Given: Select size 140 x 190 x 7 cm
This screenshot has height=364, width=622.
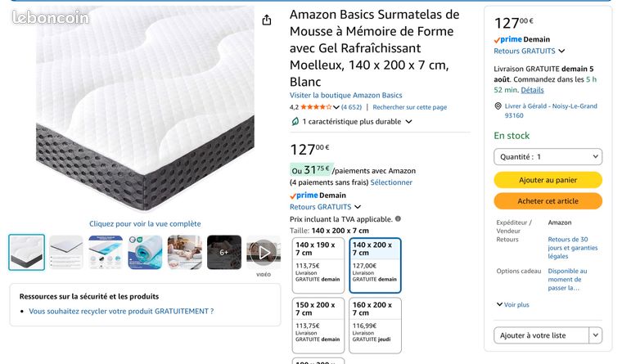Looking at the screenshot, I should [318, 265].
